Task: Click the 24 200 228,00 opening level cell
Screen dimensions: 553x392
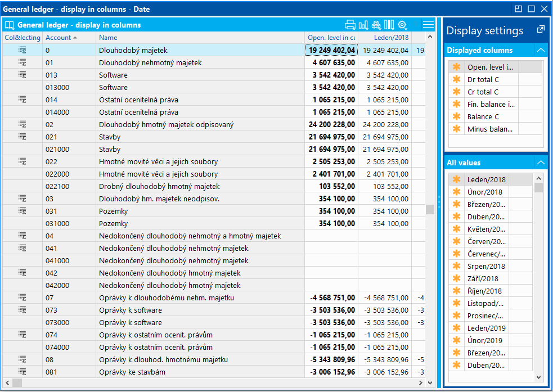Action: point(331,124)
